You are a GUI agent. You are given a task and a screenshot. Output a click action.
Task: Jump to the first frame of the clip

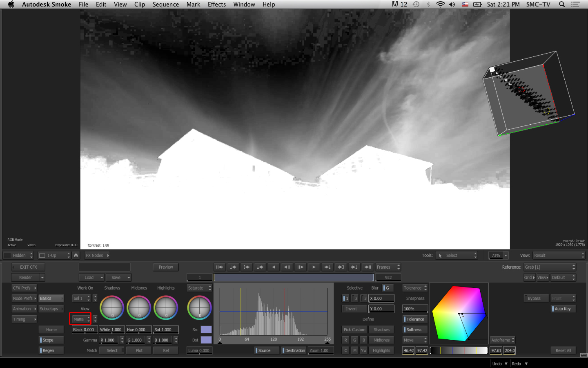coord(220,267)
